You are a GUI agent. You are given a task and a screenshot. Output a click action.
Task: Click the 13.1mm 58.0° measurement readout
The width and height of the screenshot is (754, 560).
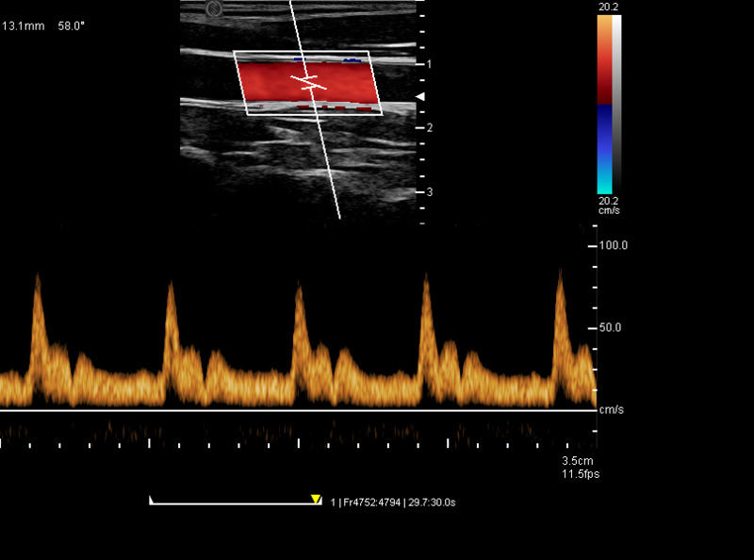(44, 25)
